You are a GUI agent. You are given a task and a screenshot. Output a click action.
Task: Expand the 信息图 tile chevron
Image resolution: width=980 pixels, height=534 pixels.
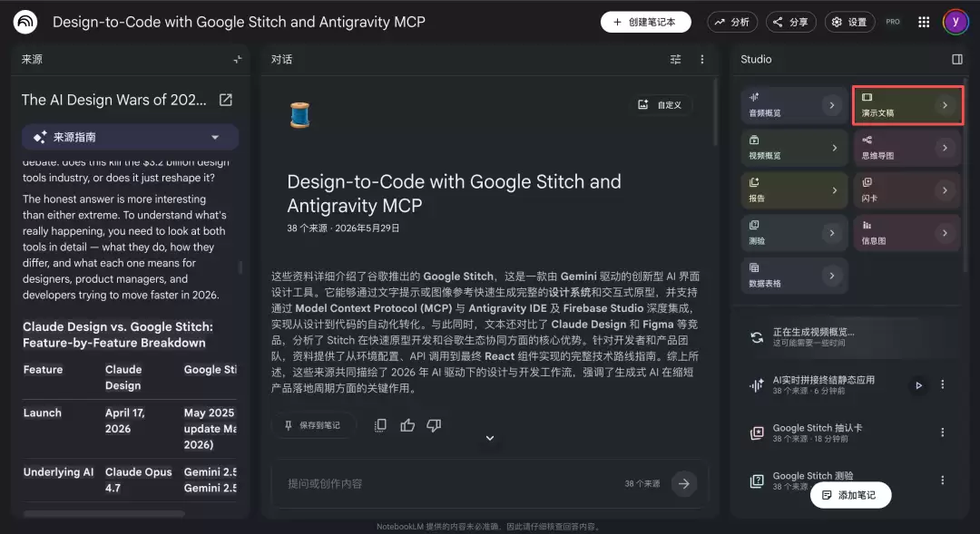pos(945,233)
